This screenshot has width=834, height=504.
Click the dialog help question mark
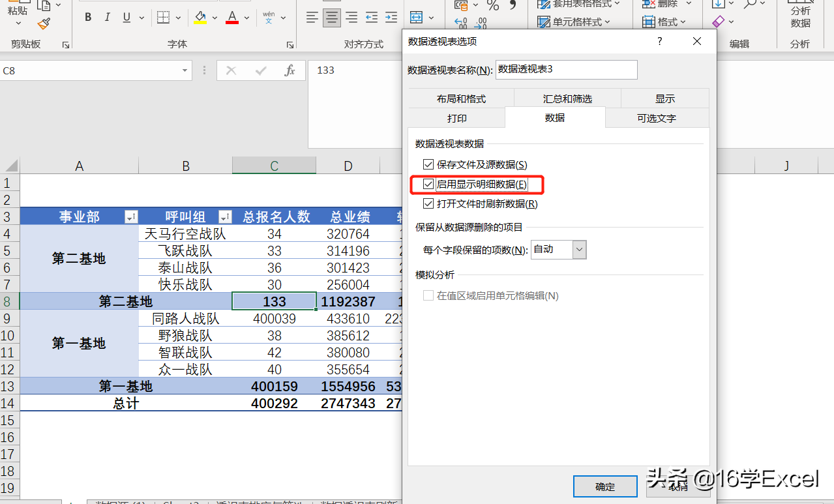click(660, 41)
